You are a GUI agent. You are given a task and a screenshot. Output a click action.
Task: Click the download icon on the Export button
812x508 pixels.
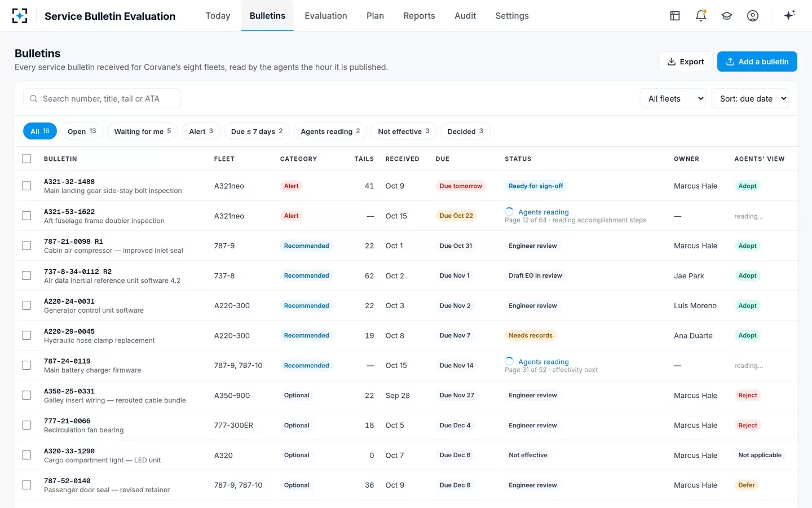(672, 62)
